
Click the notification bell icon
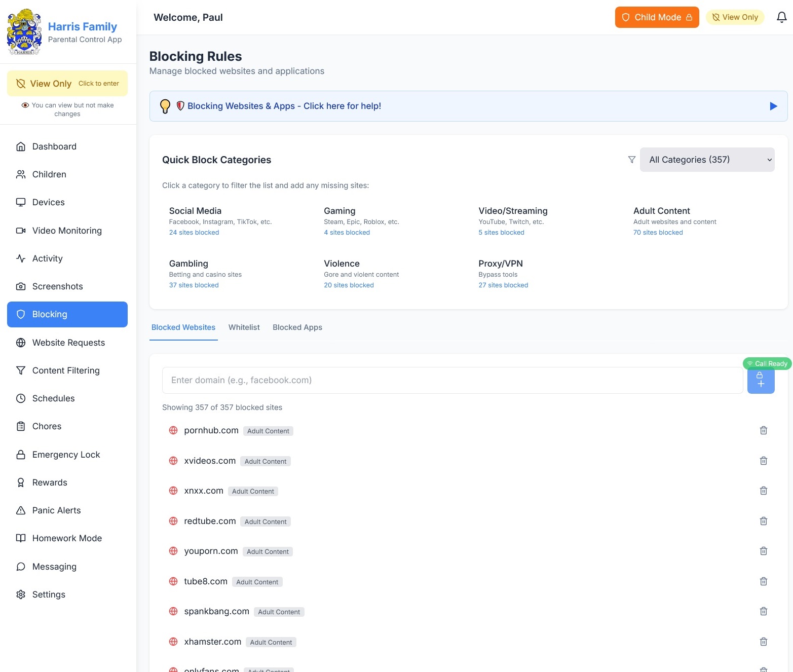pyautogui.click(x=781, y=17)
